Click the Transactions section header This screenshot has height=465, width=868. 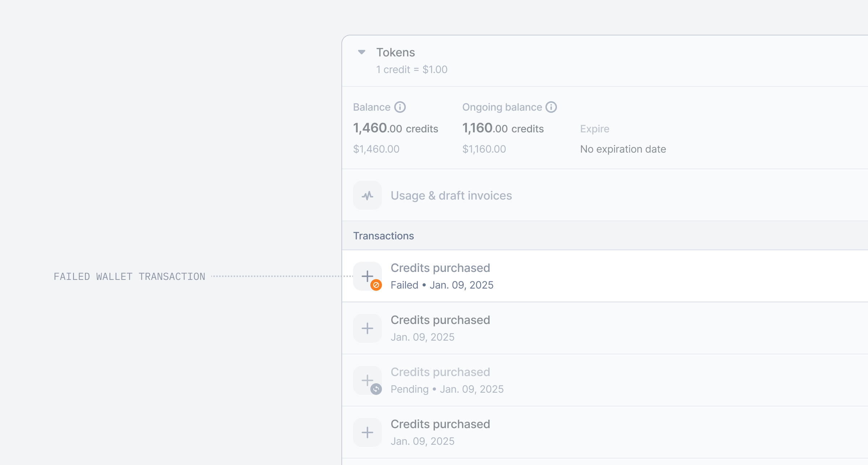[x=383, y=236]
